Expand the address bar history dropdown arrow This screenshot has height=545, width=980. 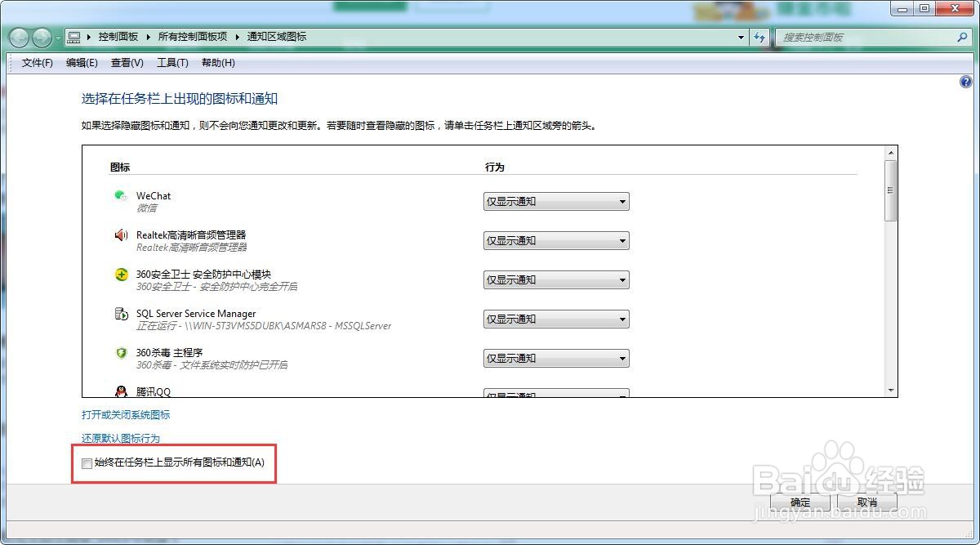[x=741, y=37]
